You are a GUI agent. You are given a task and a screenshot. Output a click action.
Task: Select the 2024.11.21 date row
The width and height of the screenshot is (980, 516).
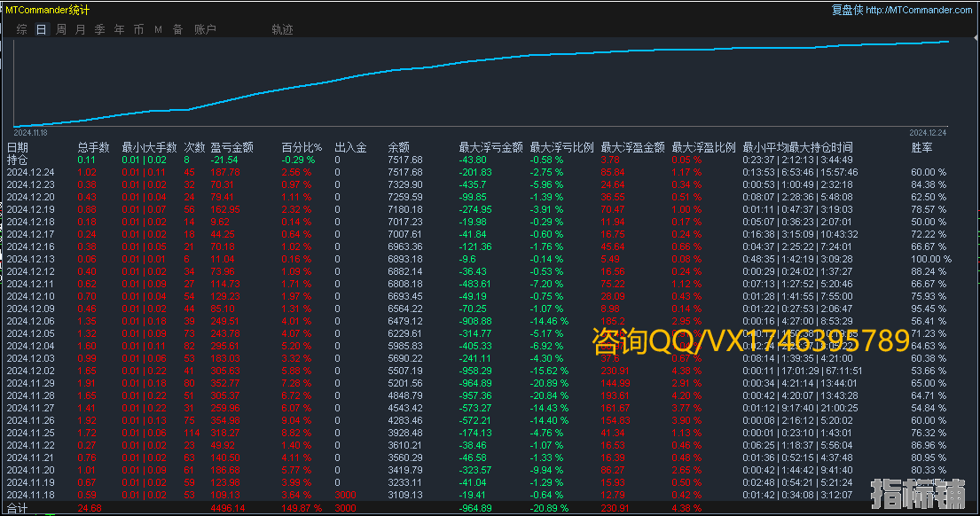coord(31,457)
